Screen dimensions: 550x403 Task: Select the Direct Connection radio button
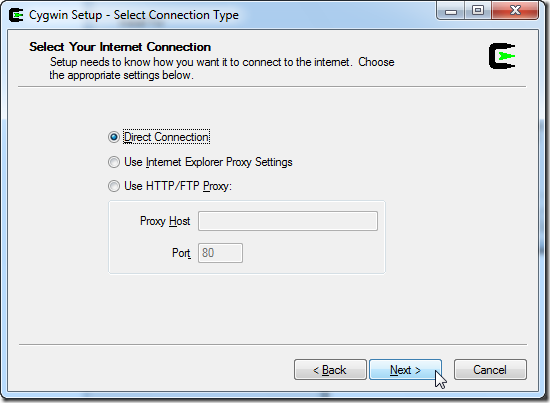[114, 137]
